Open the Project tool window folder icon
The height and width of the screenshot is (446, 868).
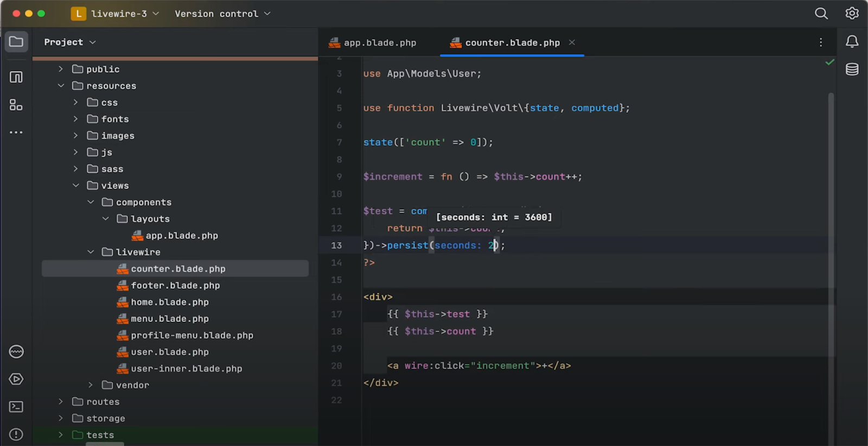[x=16, y=42]
